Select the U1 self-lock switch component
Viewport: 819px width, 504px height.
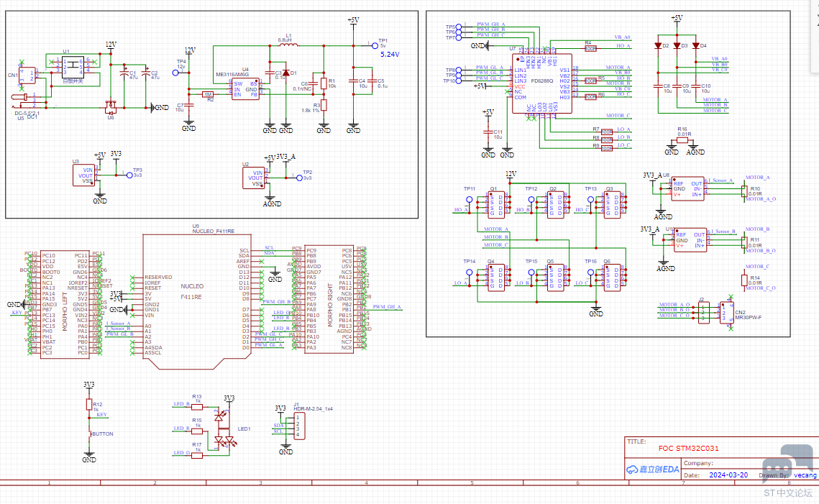click(73, 66)
